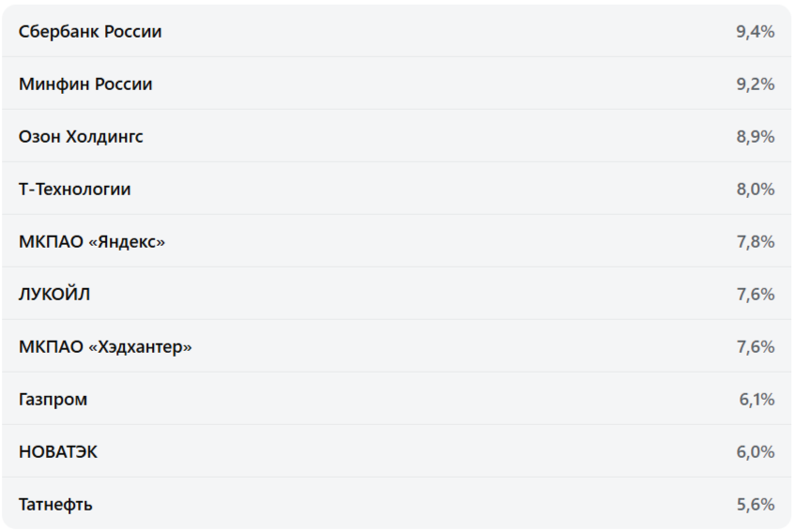Select МКПАО «Яндекс» in the list
795x532 pixels.
click(x=92, y=242)
